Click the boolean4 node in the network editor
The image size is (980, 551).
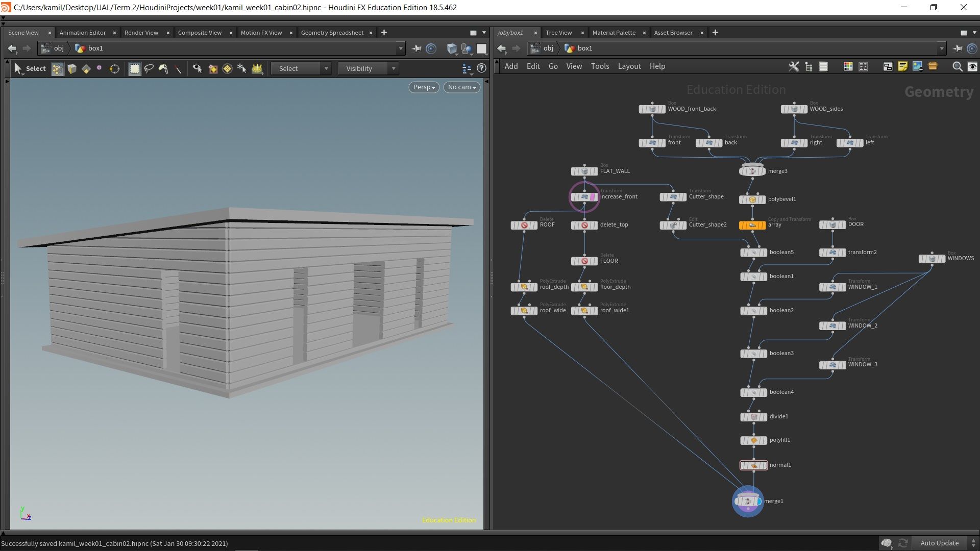click(753, 392)
